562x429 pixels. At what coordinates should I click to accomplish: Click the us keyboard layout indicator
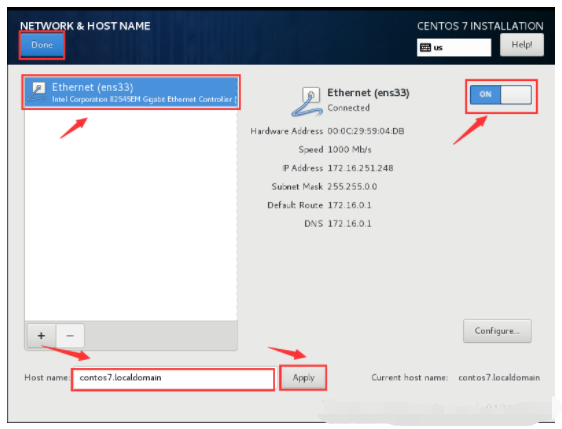pyautogui.click(x=454, y=47)
